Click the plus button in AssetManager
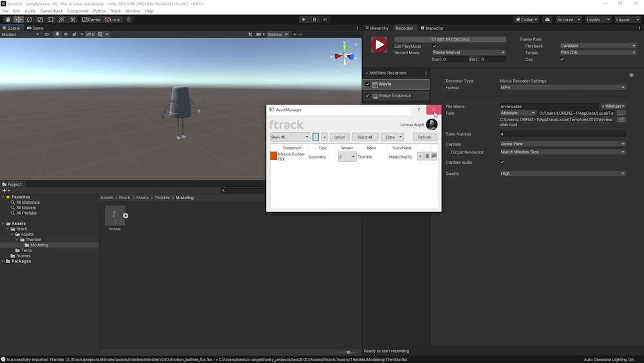Viewport: 644px width, 363px height. tap(324, 137)
